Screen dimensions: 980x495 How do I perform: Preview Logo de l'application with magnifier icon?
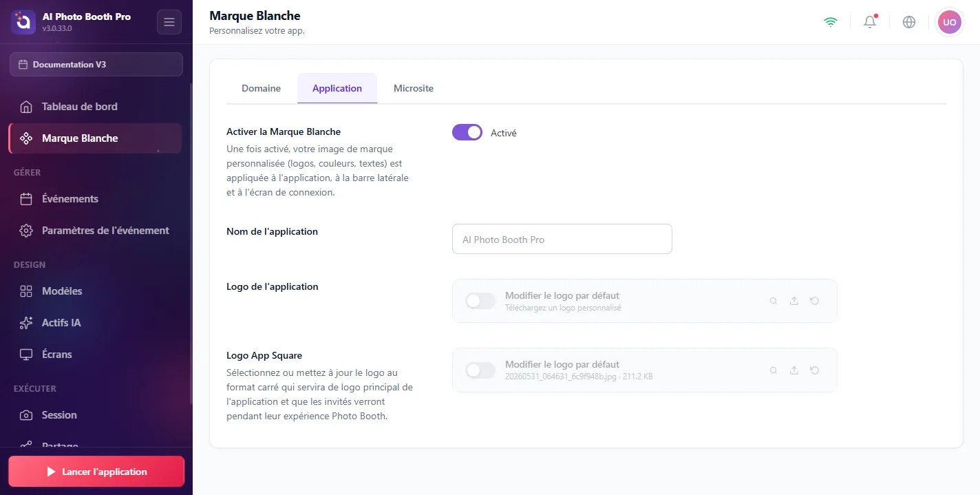tap(774, 301)
